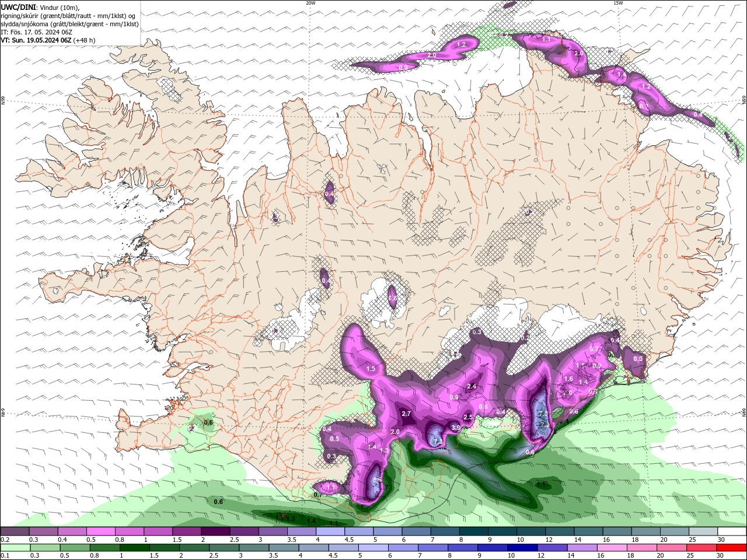Click the 7.3 precipitation value on the map

438,442
